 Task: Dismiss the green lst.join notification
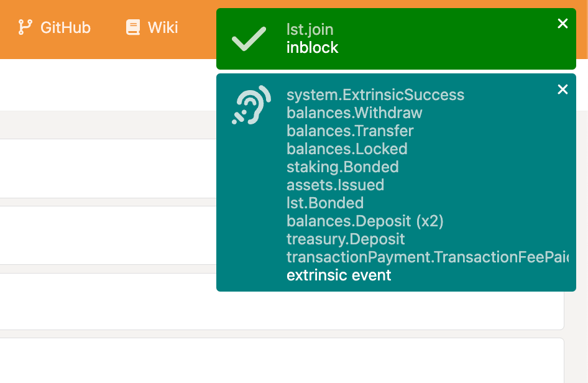click(x=563, y=24)
